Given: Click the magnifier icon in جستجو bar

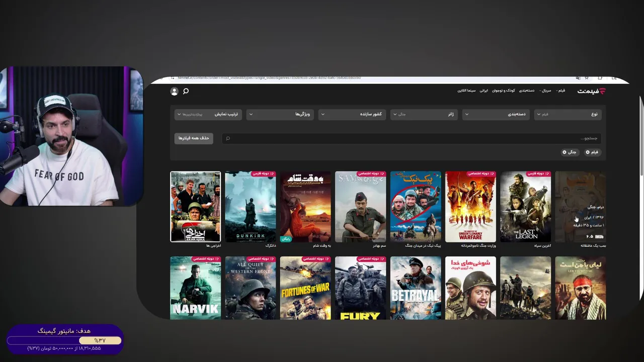Looking at the screenshot, I should tap(228, 138).
